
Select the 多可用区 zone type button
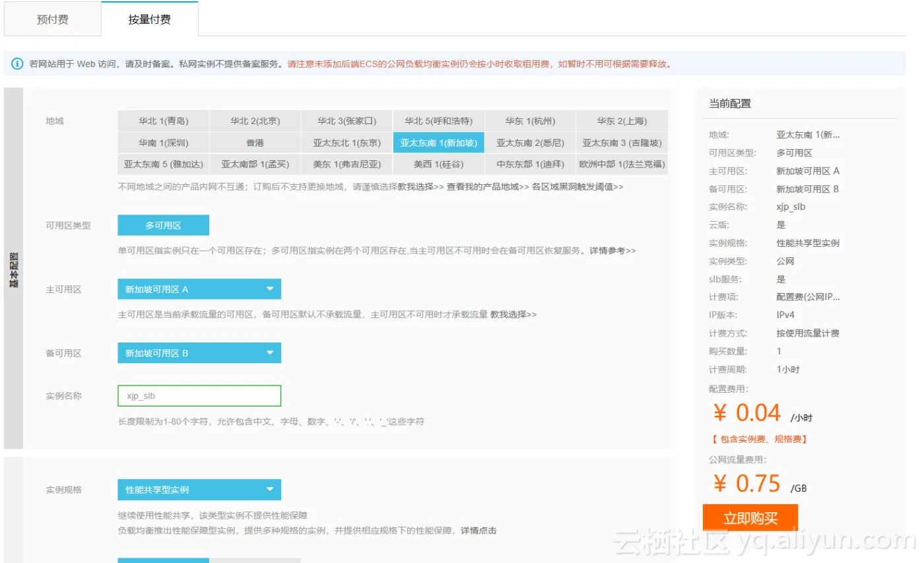click(x=164, y=225)
